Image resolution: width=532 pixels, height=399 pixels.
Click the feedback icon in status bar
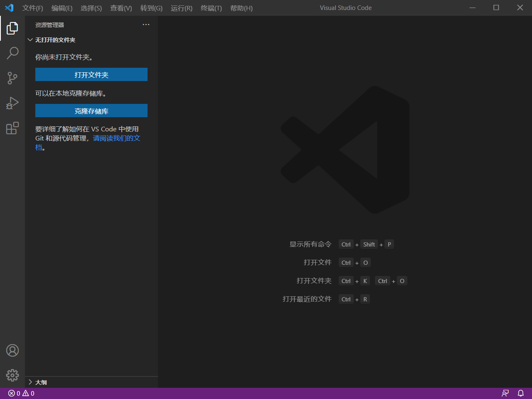pyautogui.click(x=505, y=393)
